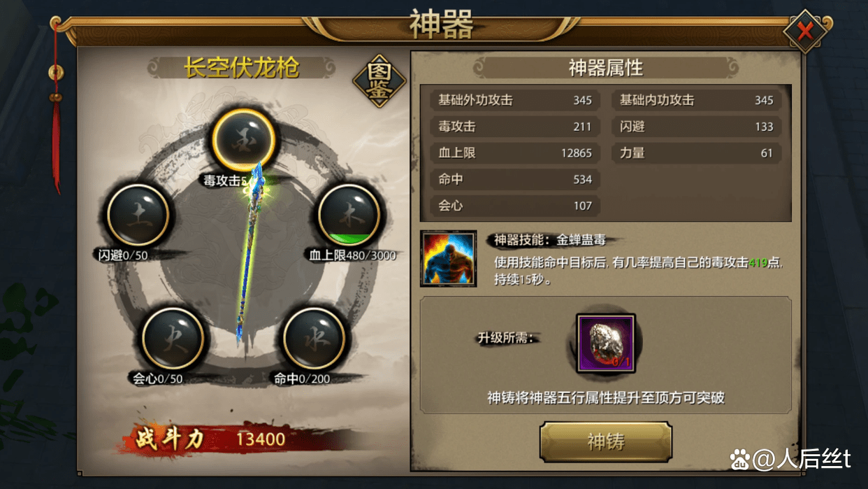Viewport: 868px width, 489px height.
Task: Tap the 血上限480/3000 progress label
Action: point(352,255)
